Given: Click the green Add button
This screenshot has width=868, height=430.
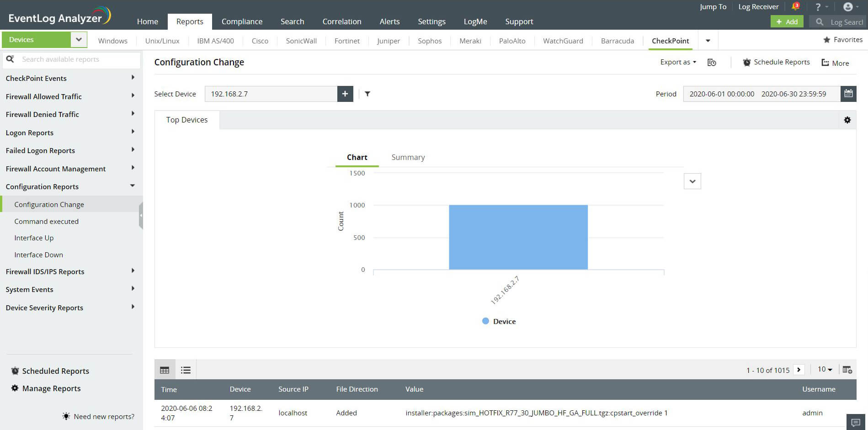Looking at the screenshot, I should 787,21.
